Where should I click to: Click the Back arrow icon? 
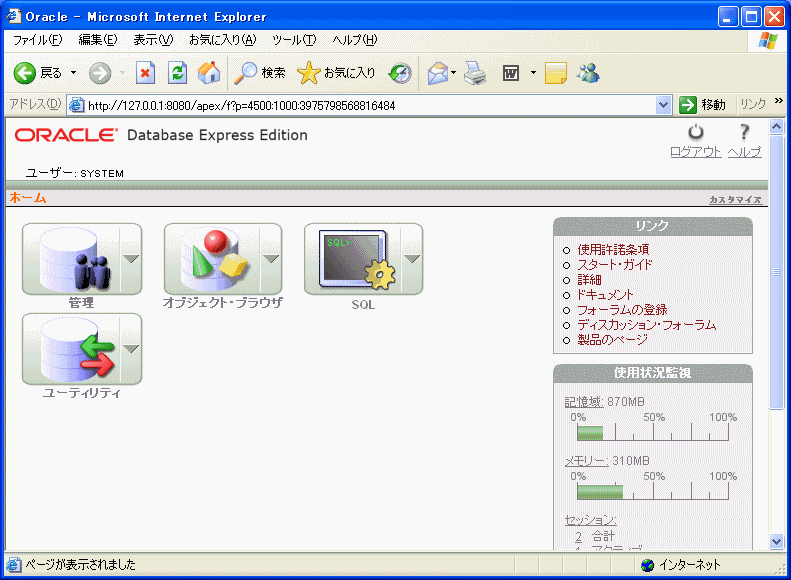tap(24, 73)
